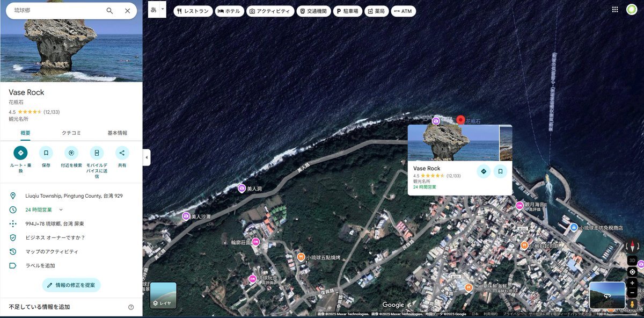Open the Vase Rock popup photo
The height and width of the screenshot is (318, 644).
click(453, 143)
